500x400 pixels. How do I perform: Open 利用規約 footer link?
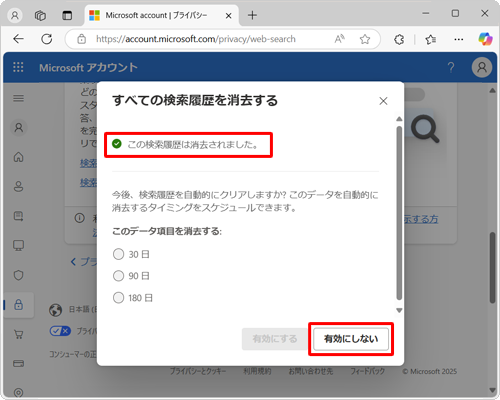tap(257, 371)
